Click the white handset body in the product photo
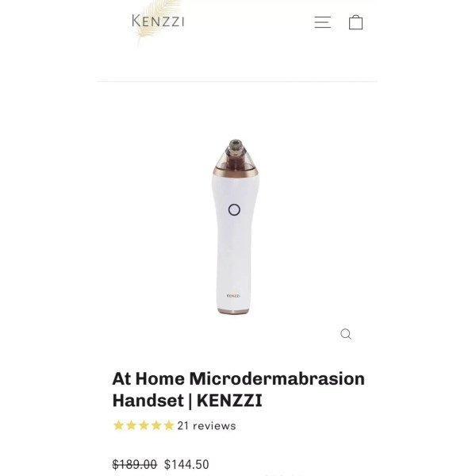This screenshot has width=476, height=476. tap(234, 243)
